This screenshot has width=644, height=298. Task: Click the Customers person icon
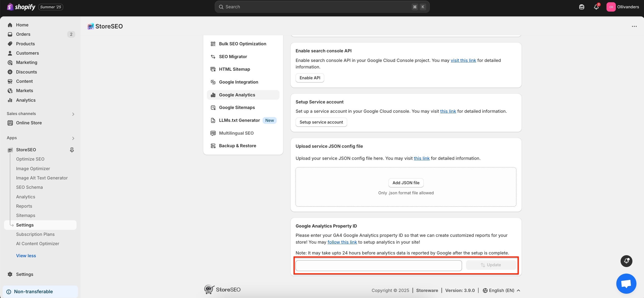pos(10,53)
